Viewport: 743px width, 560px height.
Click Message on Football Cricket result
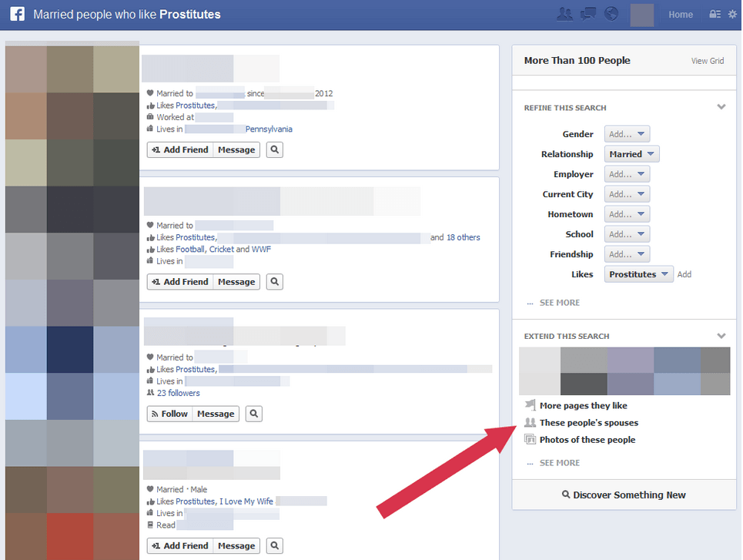pyautogui.click(x=236, y=282)
